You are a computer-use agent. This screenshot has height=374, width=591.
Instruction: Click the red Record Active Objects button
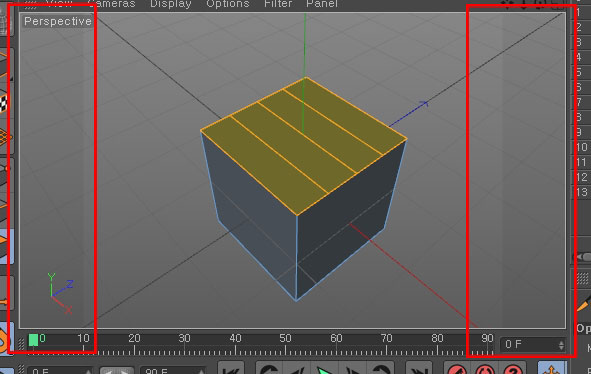(457, 368)
